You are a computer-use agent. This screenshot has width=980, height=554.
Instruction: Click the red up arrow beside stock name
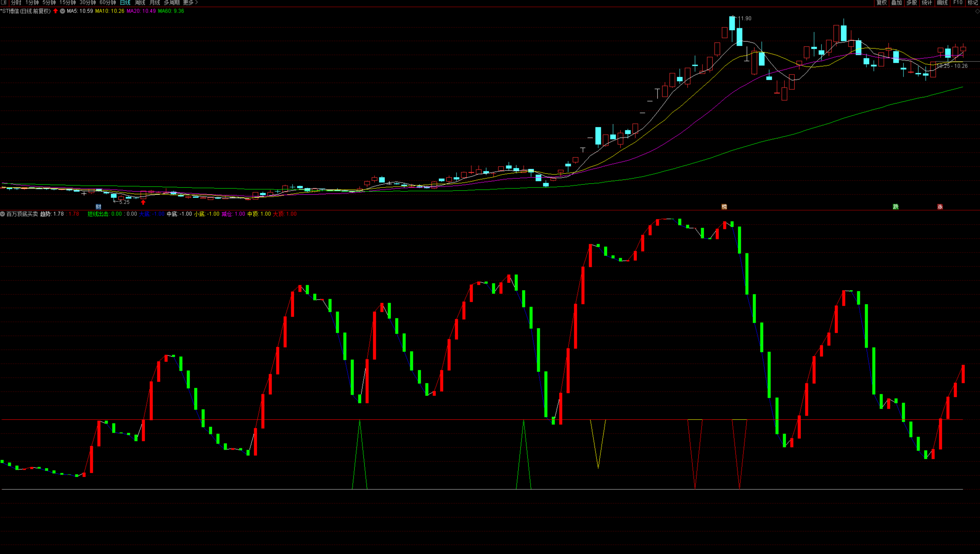(x=56, y=11)
